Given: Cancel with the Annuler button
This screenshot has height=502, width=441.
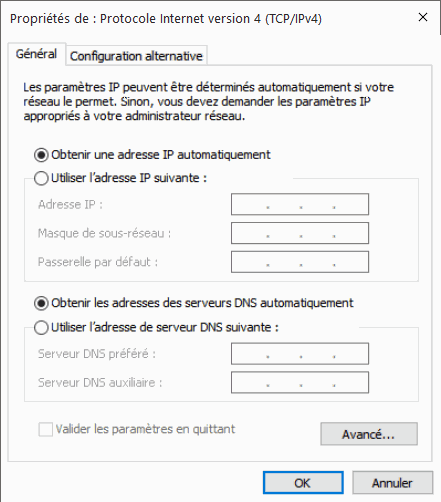Looking at the screenshot, I should pyautogui.click(x=392, y=483).
